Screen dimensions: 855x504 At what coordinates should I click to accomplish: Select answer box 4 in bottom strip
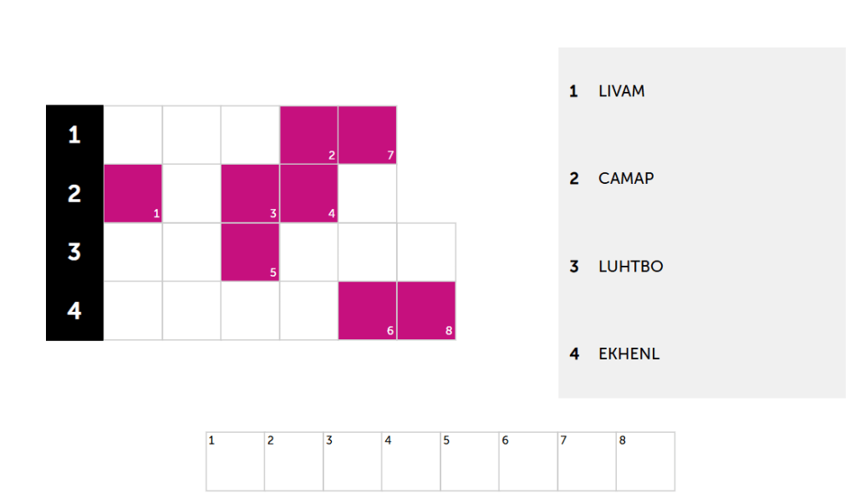pyautogui.click(x=410, y=461)
